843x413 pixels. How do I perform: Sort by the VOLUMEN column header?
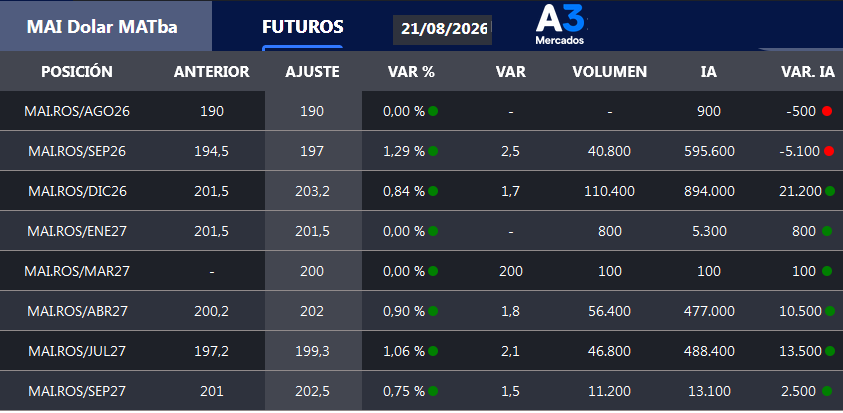(x=610, y=72)
